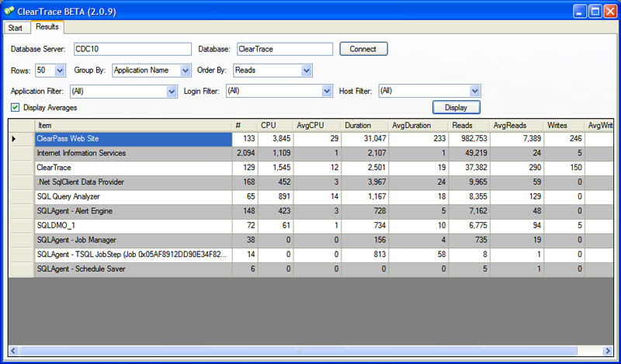This screenshot has height=364, width=621.
Task: Click the 982,753 Reads cell
Action: click(470, 139)
